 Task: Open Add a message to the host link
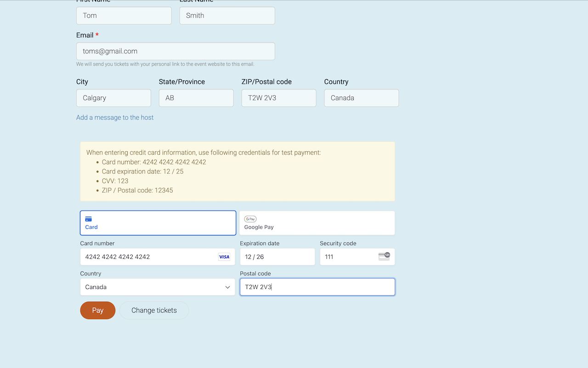click(115, 117)
